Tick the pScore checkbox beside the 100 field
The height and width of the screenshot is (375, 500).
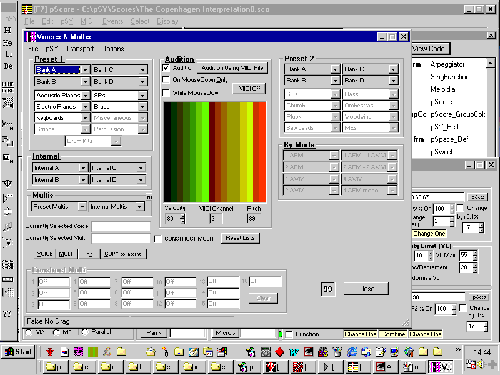click(460, 208)
